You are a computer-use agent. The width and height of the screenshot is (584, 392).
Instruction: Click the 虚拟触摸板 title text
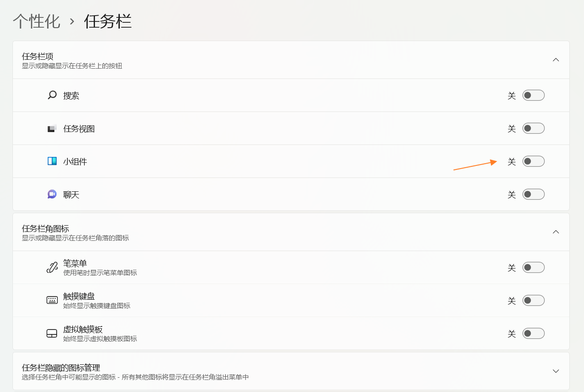(x=83, y=330)
